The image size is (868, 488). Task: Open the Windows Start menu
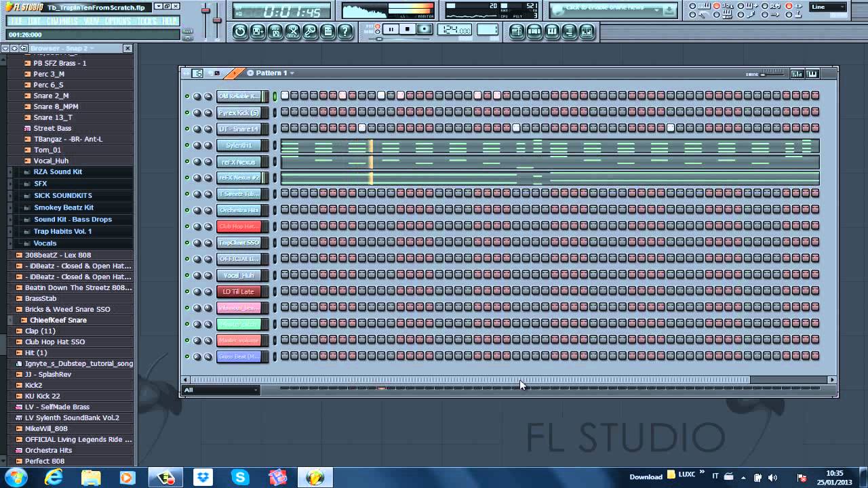[16, 477]
